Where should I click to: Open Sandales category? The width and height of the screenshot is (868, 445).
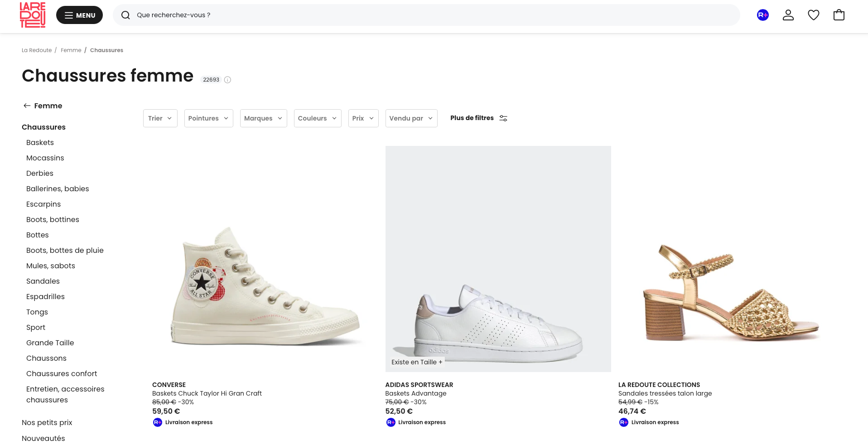click(43, 281)
